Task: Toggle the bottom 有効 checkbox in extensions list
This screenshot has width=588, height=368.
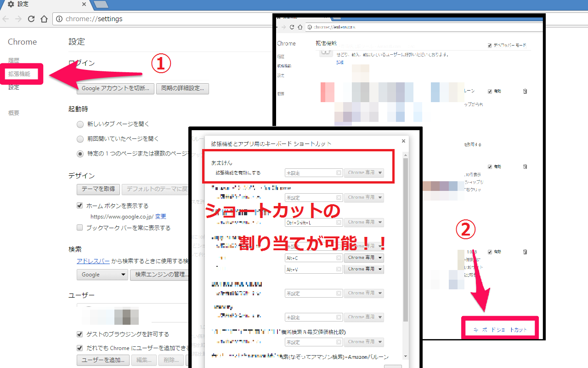Action: [x=490, y=252]
